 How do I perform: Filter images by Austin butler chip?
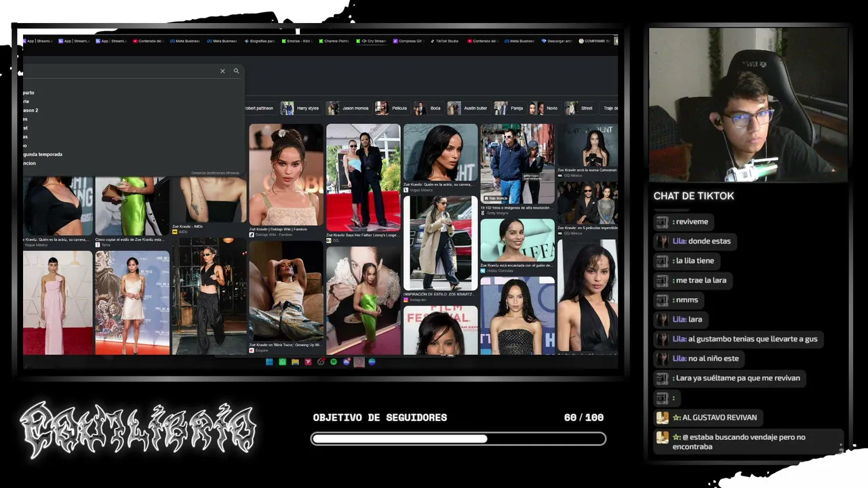(x=468, y=108)
